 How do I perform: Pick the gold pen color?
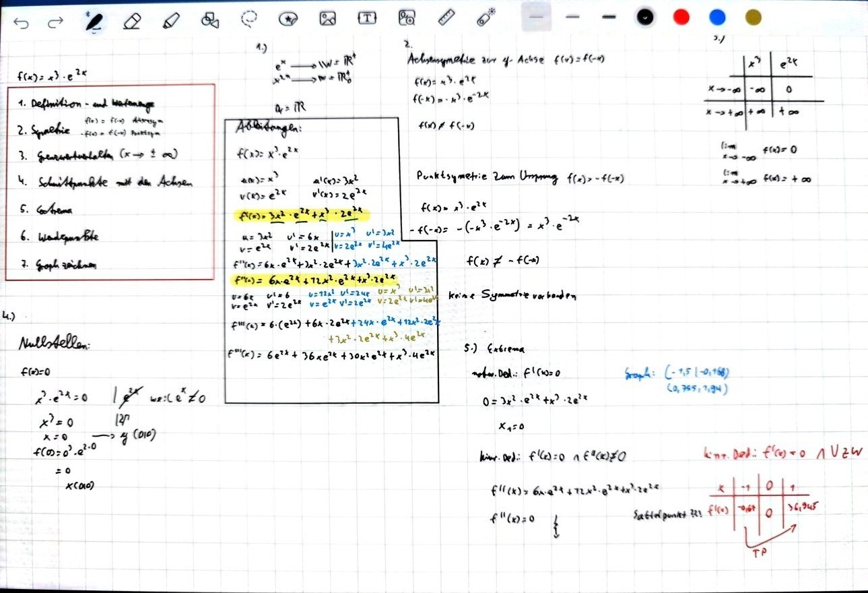tap(754, 17)
